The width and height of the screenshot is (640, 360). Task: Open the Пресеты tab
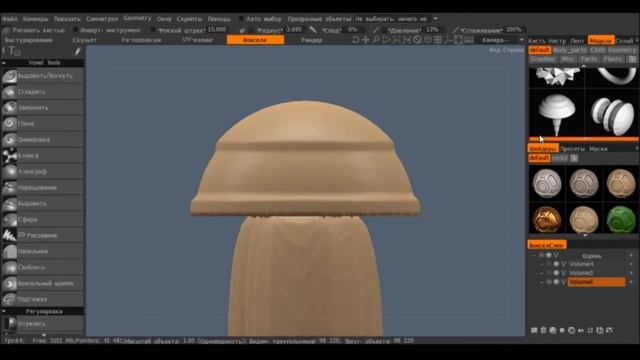coord(572,149)
